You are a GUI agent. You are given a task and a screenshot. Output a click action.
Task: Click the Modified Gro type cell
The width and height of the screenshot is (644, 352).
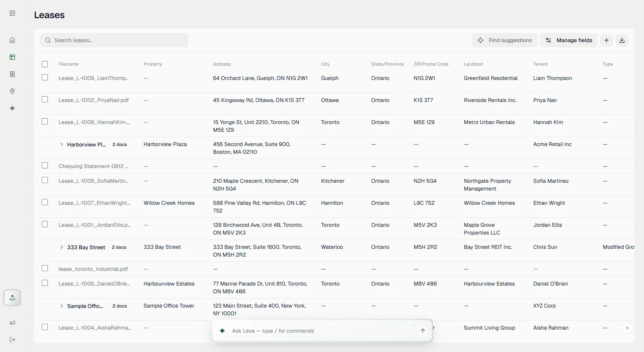coord(618,247)
